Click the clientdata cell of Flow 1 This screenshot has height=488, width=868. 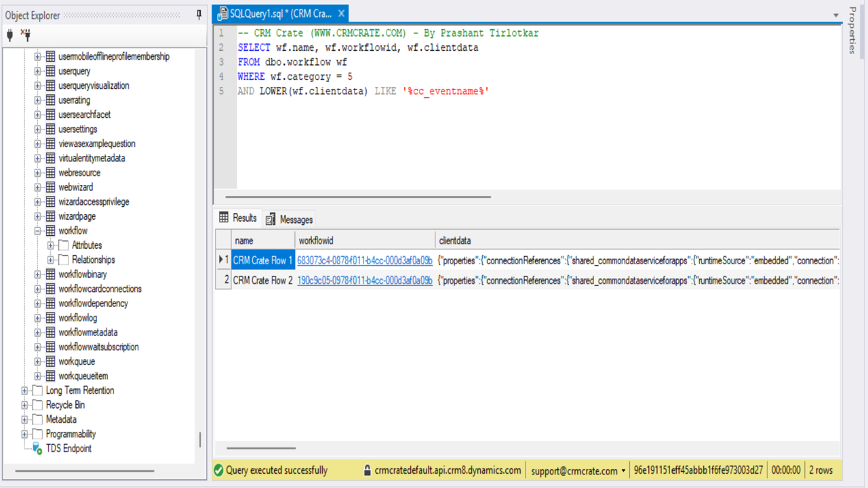(x=637, y=260)
